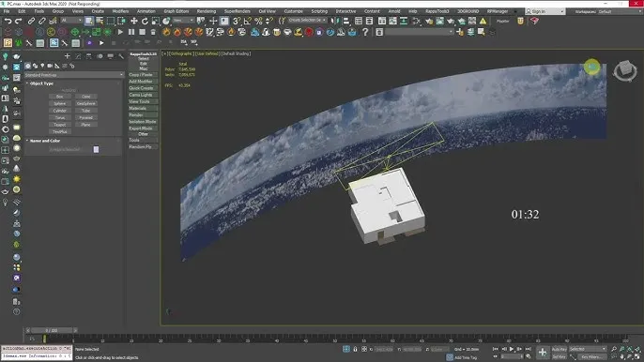Click Add Modifier in RappaTools panel
The height and width of the screenshot is (362, 644).
(x=143, y=82)
